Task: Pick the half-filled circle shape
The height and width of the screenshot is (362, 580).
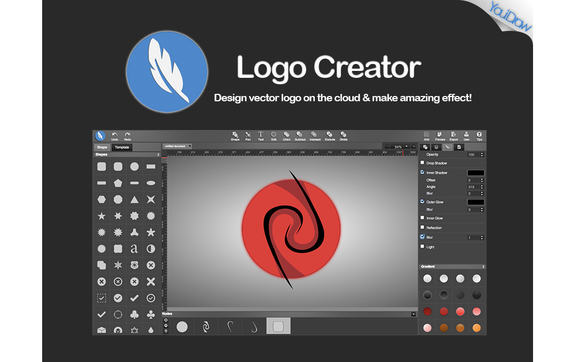Action: [151, 249]
